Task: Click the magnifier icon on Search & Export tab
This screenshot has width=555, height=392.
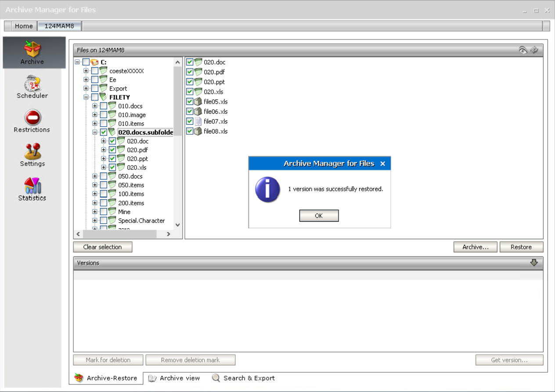Action: click(x=216, y=378)
